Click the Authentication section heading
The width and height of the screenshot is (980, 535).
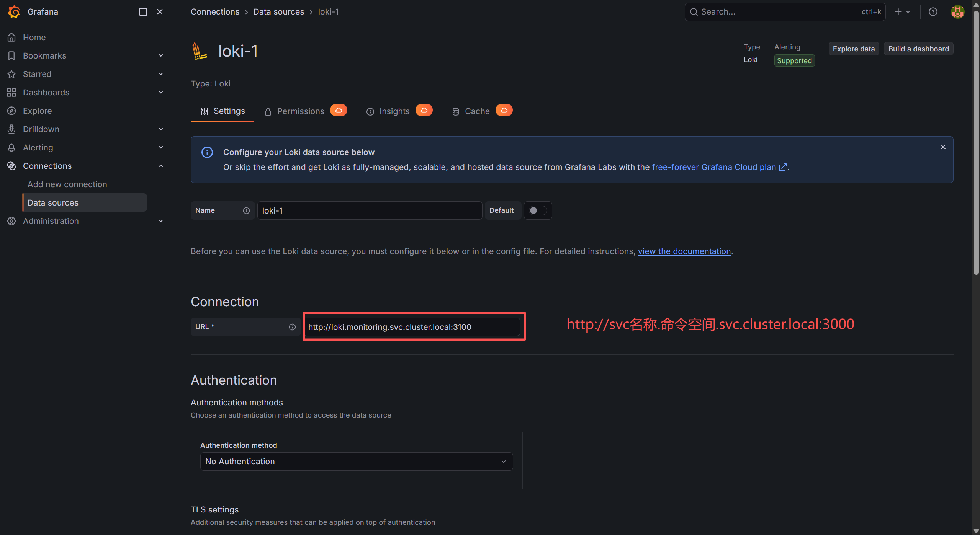(x=234, y=380)
